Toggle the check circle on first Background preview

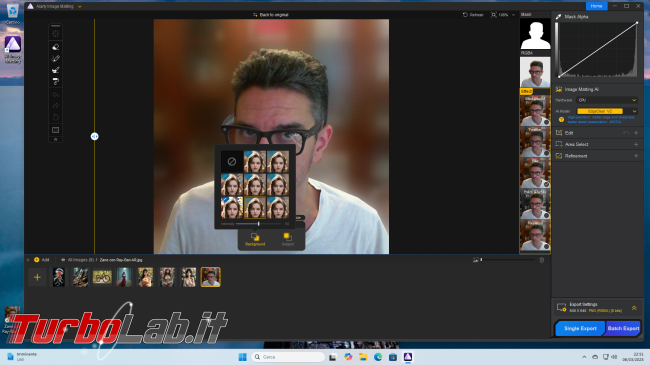(x=546, y=122)
